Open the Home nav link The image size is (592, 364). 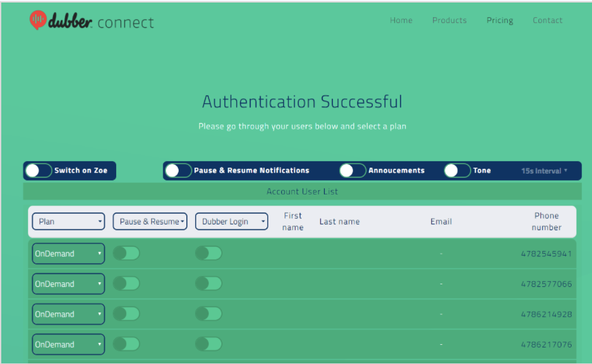tap(401, 20)
